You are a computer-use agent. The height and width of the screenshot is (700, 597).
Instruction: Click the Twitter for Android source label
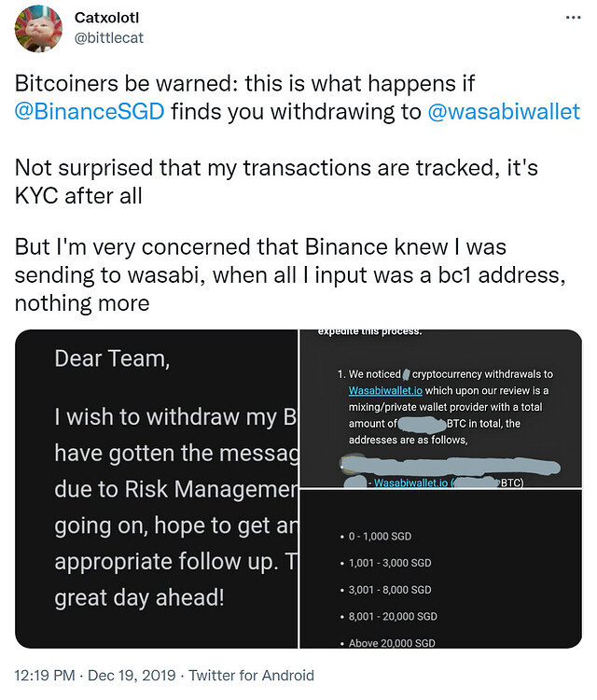pos(246,675)
